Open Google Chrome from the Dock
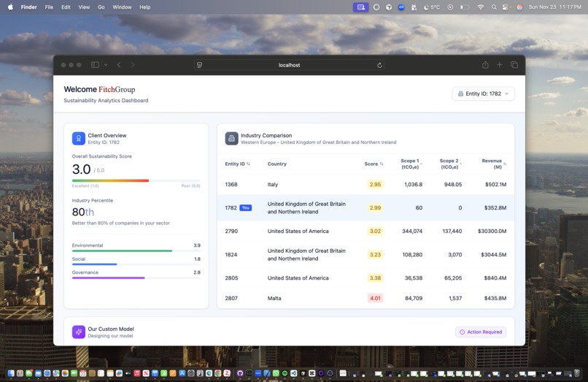 tap(218, 373)
